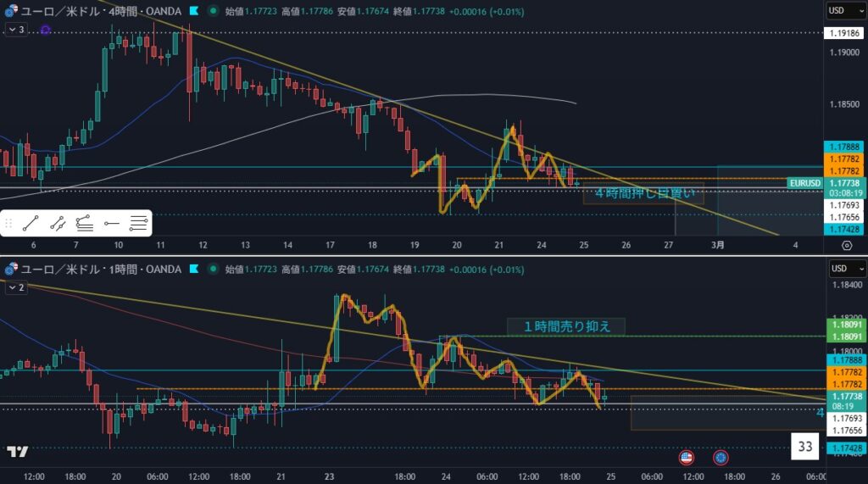
Task: Click the TradingView logo in lower chart
Action: tap(17, 452)
